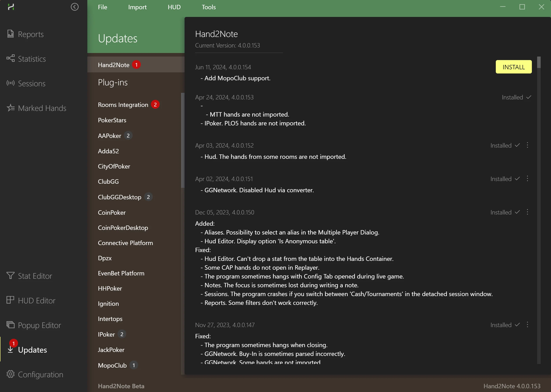
Task: Open the Import menu
Action: point(137,7)
